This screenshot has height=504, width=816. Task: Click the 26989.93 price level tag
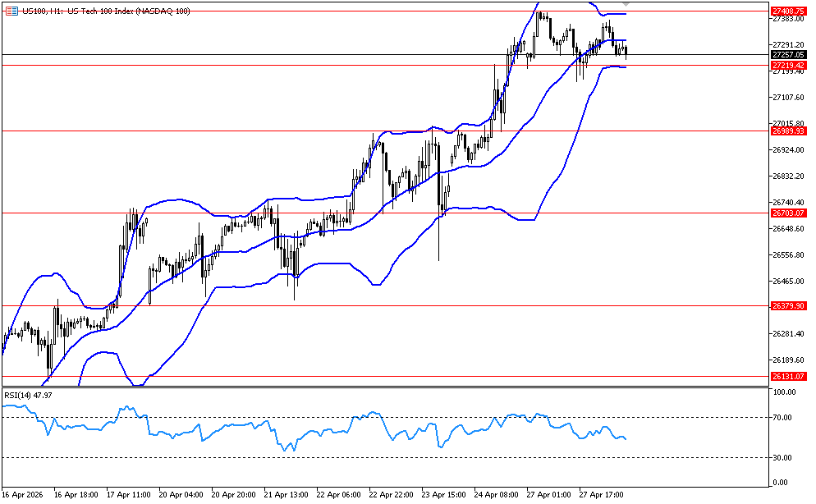tap(788, 131)
